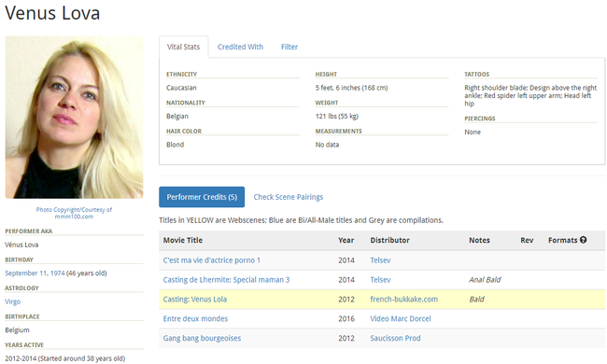This screenshot has height=364, width=607.
Task: Switch to the Vital Stats tab
Action: 183,47
